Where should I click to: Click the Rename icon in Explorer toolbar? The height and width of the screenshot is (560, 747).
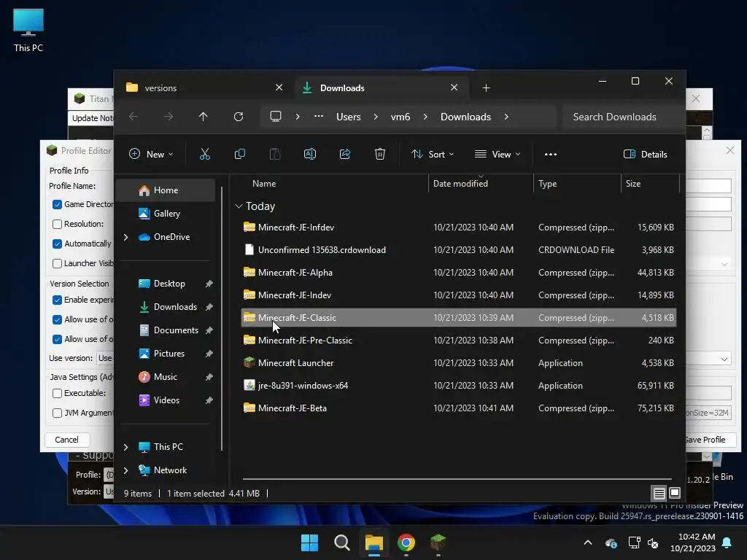[309, 154]
